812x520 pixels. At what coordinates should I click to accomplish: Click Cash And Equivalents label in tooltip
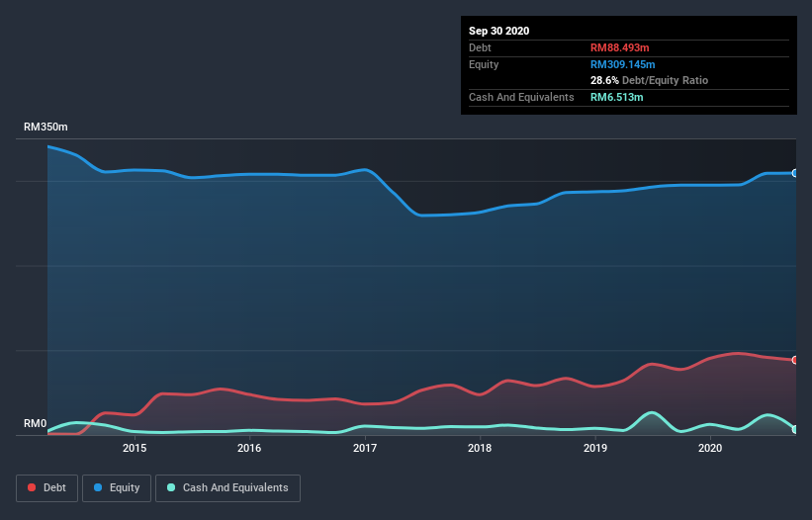pyautogui.click(x=521, y=97)
